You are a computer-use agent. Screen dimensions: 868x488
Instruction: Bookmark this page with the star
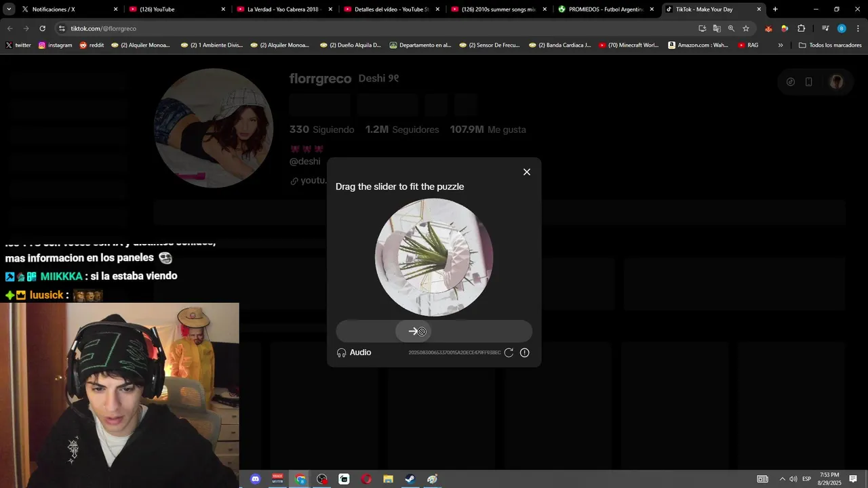click(x=746, y=28)
